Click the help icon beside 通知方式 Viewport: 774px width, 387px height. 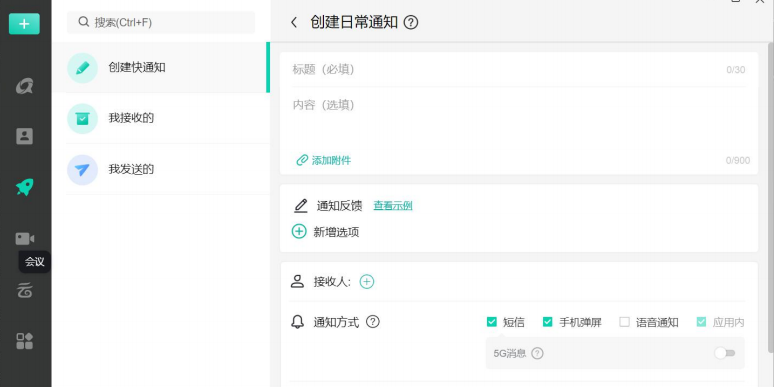pyautogui.click(x=373, y=322)
